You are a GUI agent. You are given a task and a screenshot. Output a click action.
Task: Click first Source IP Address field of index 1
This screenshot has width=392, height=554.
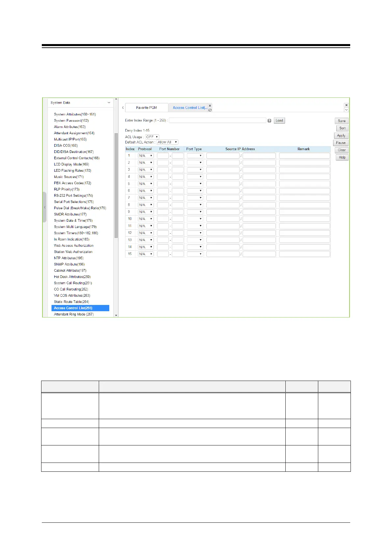point(223,156)
